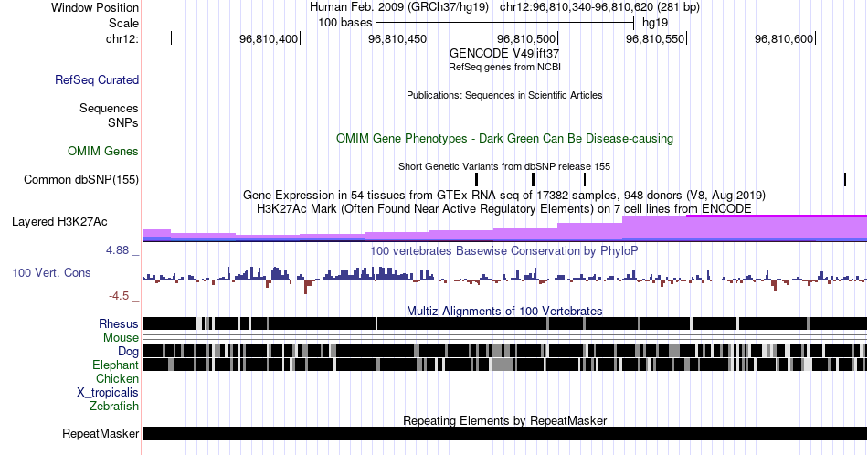Click the Window Position label
This screenshot has height=455, width=868.
(x=95, y=7)
